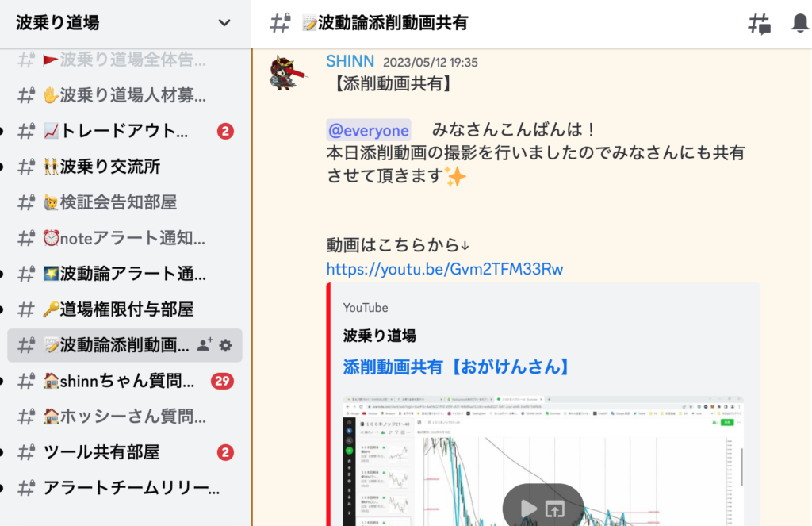Click the unread badge 29 on shinnちゃん channel
The height and width of the screenshot is (526, 812).
tap(222, 382)
